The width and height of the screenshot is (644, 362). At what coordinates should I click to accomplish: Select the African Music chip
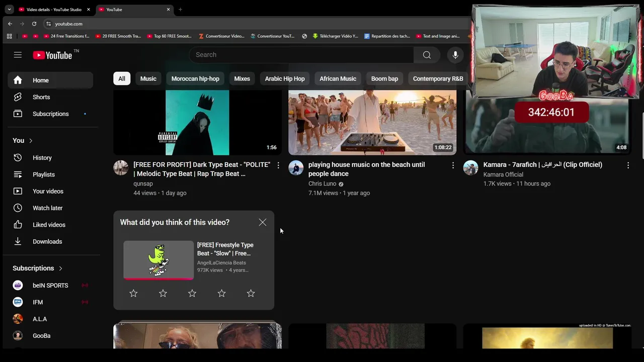pyautogui.click(x=338, y=78)
